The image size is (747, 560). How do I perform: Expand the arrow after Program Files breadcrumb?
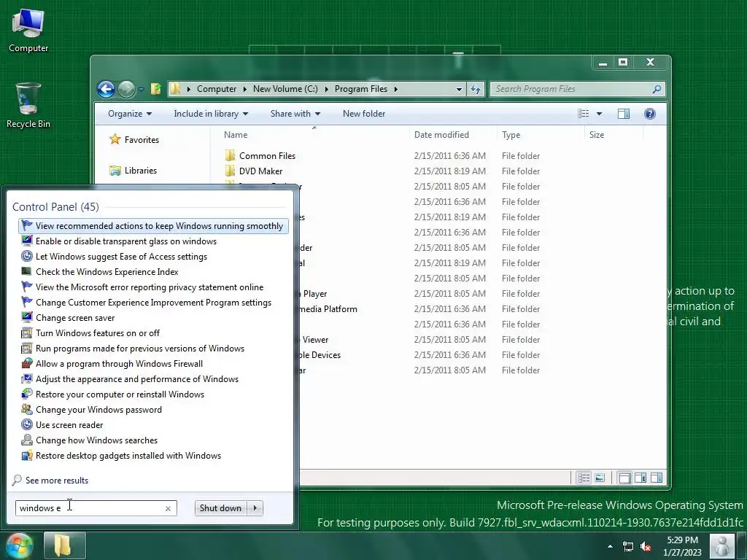click(x=396, y=89)
